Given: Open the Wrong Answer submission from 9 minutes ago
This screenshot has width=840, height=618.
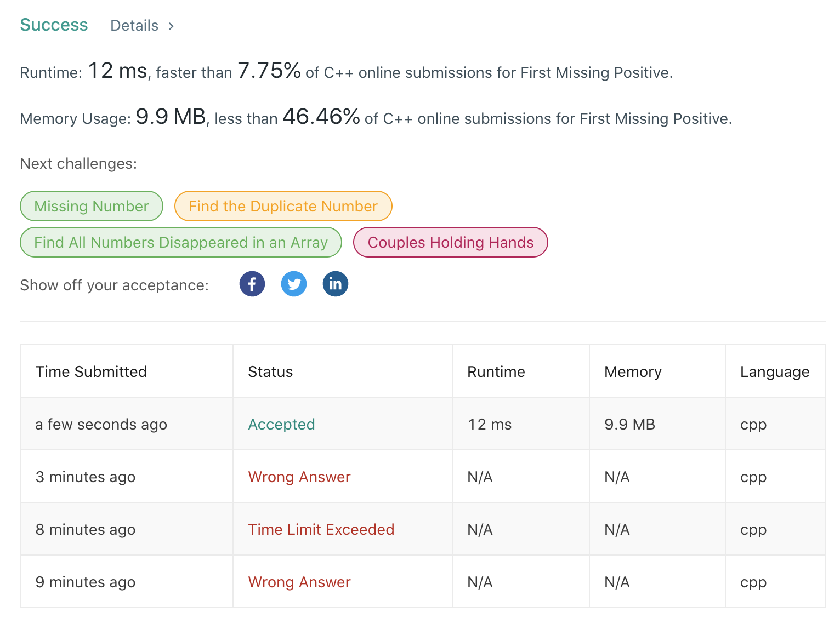Looking at the screenshot, I should click(299, 582).
